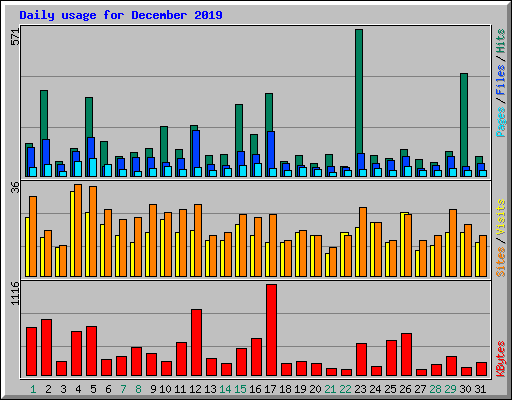Click the orange Sites bar for day 29

pyautogui.click(x=453, y=243)
